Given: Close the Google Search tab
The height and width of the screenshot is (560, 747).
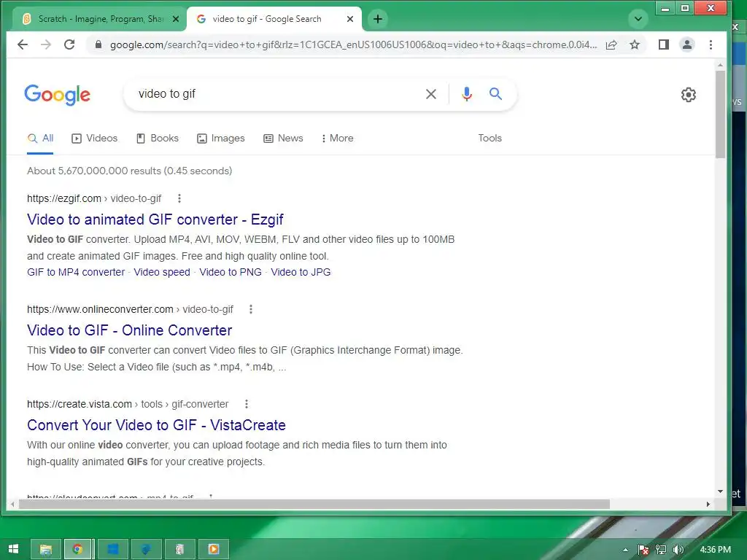Looking at the screenshot, I should click(350, 19).
